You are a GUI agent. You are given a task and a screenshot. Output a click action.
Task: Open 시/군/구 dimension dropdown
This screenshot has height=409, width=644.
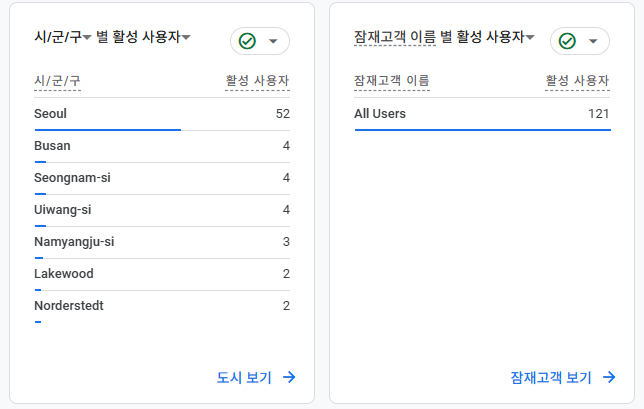tap(88, 38)
